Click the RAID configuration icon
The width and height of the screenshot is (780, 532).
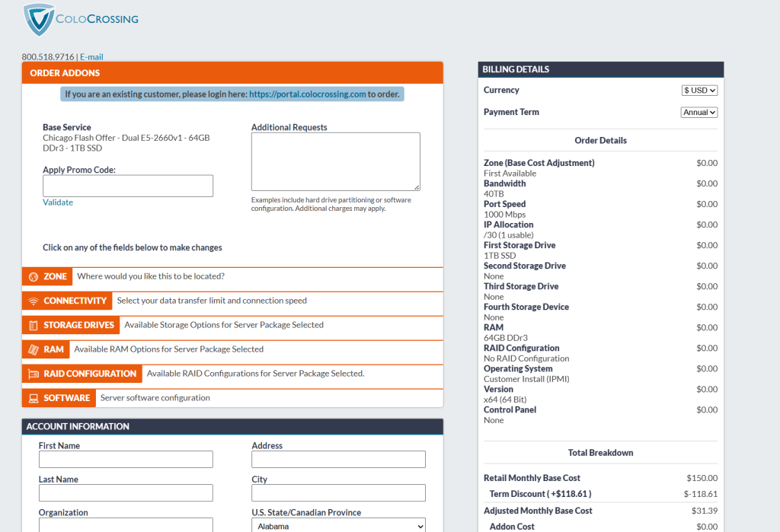(x=33, y=374)
